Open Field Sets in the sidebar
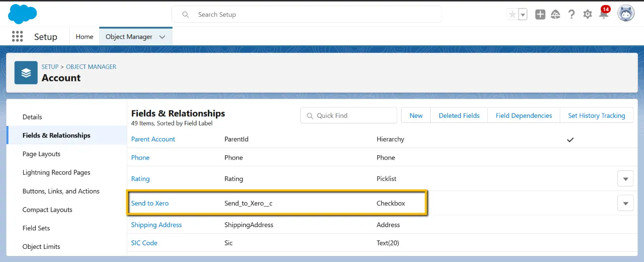Image resolution: width=644 pixels, height=262 pixels. [36, 228]
